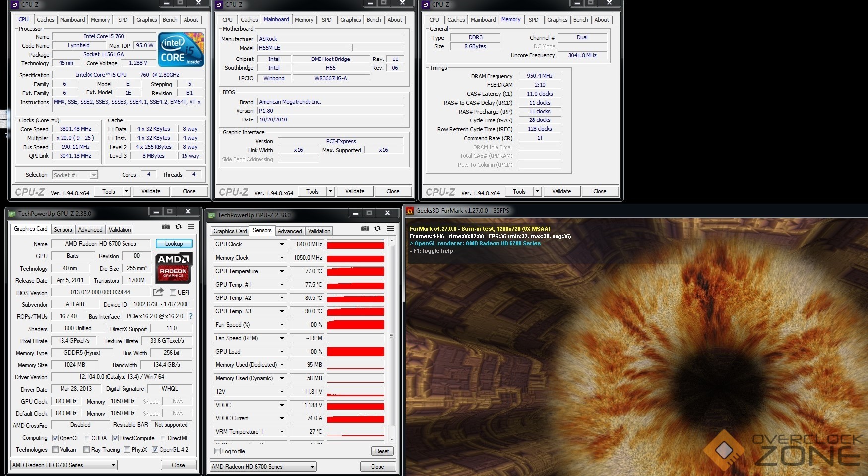The height and width of the screenshot is (476, 868).
Task: Open the hamburger menu in GPU-Z Sensors window
Action: (x=390, y=228)
